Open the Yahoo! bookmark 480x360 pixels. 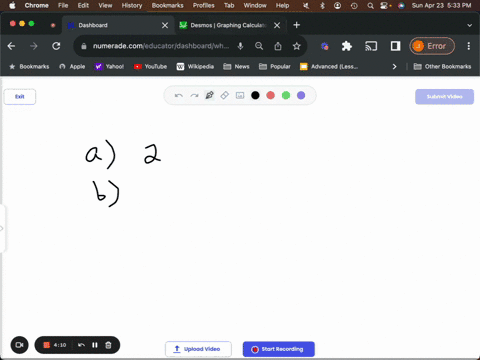(x=109, y=67)
